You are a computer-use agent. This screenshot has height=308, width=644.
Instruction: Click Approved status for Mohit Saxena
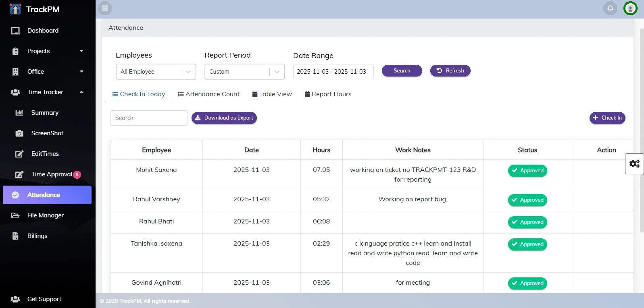pyautogui.click(x=527, y=171)
